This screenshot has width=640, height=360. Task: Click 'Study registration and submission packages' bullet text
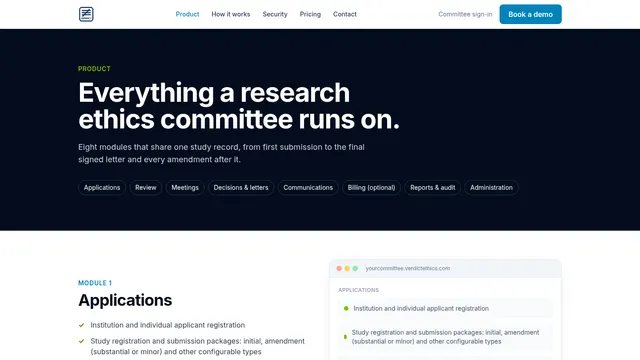pyautogui.click(x=198, y=346)
